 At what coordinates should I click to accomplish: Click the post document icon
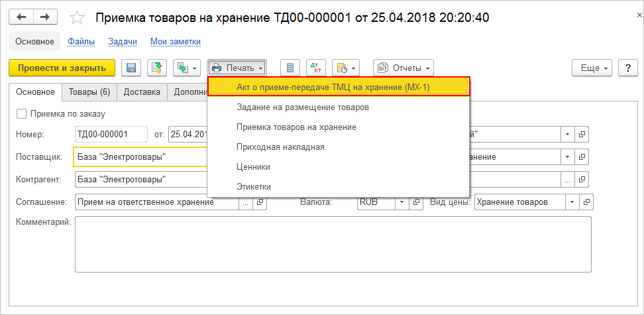[157, 68]
